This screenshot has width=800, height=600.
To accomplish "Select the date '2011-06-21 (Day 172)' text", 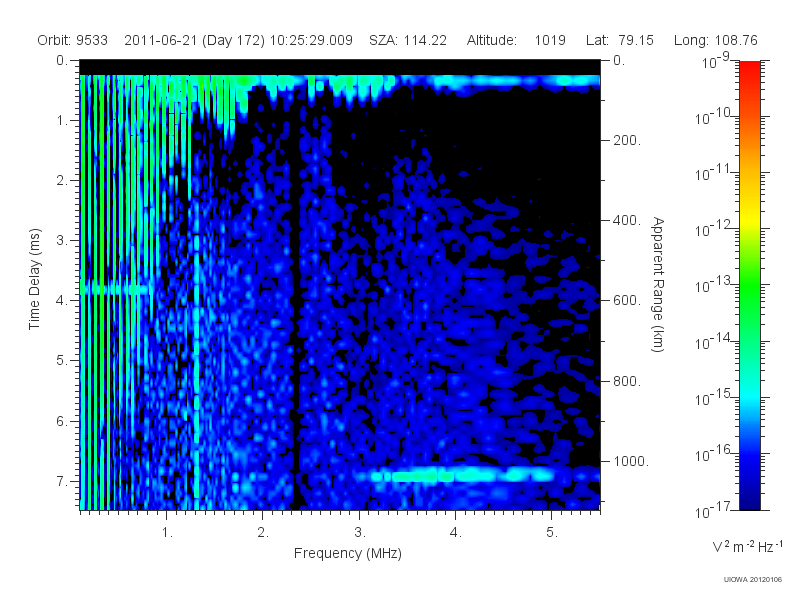I will tap(194, 40).
